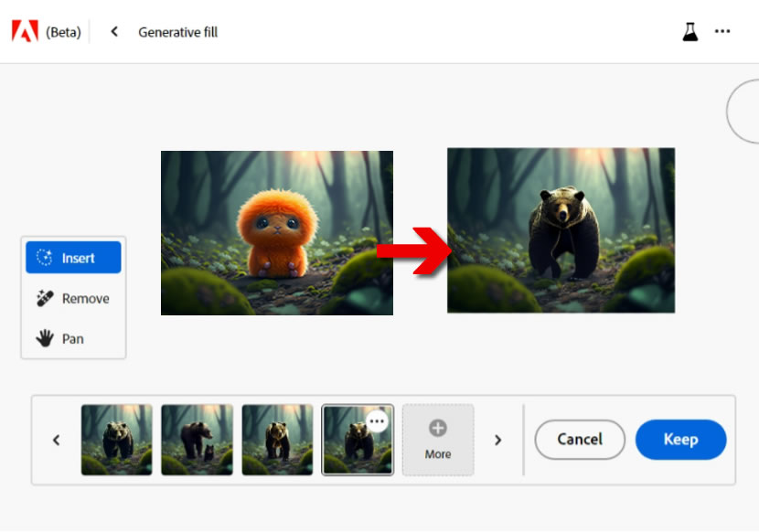Select the Insert tool
This screenshot has width=759, height=532.
pos(73,258)
